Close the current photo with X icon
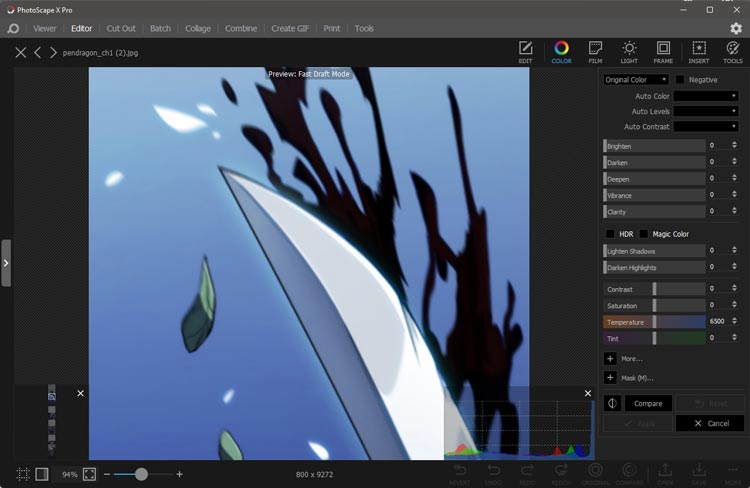This screenshot has height=488, width=750. pos(21,53)
